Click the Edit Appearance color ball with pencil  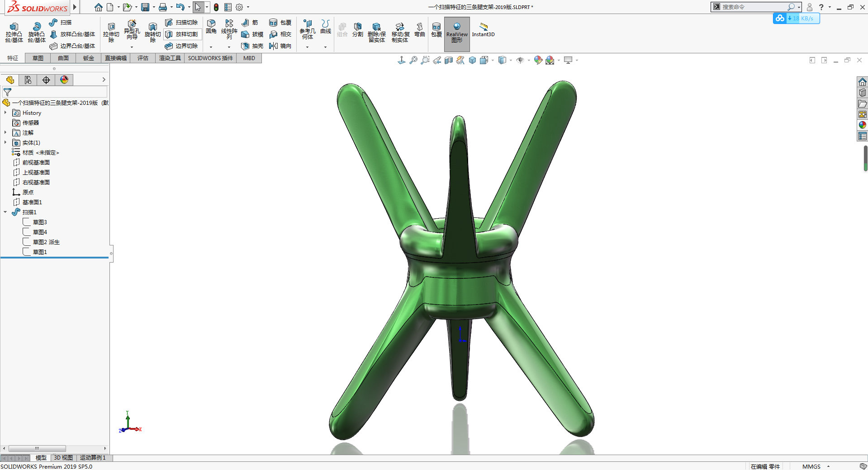tap(538, 60)
